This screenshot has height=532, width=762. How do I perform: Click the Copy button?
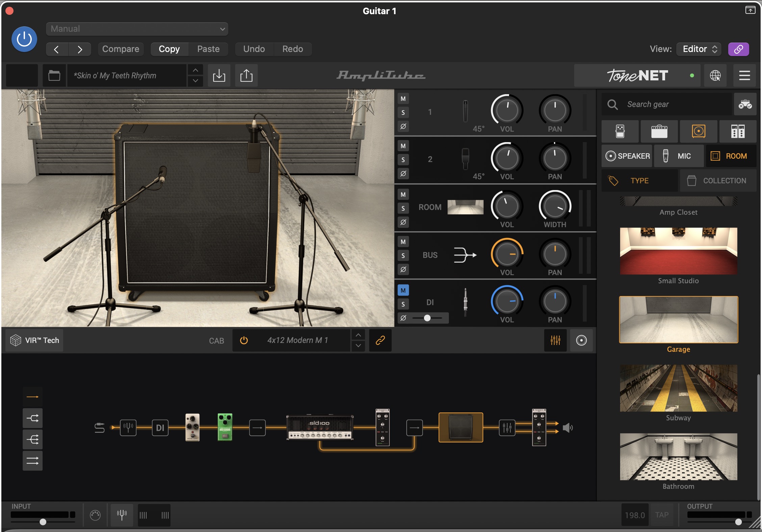click(x=169, y=49)
